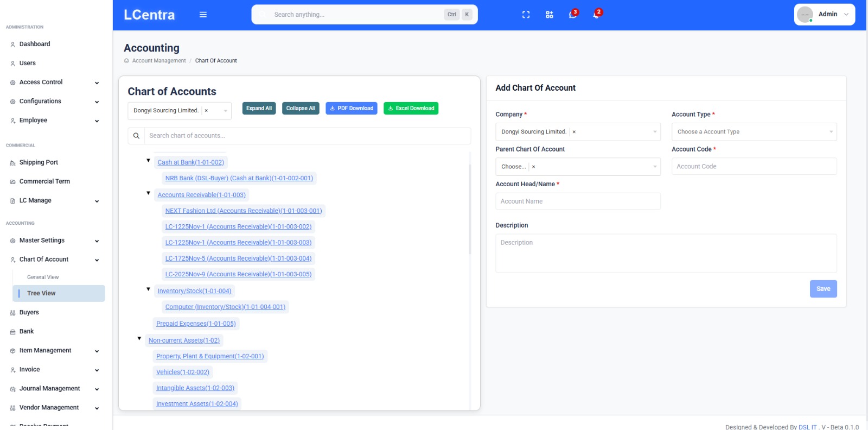868x430 pixels.
Task: Click into the Account Code field
Action: [754, 167]
